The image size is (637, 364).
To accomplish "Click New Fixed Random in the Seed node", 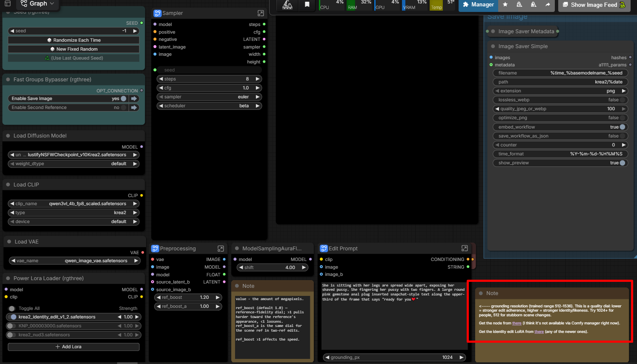I will coord(74,49).
